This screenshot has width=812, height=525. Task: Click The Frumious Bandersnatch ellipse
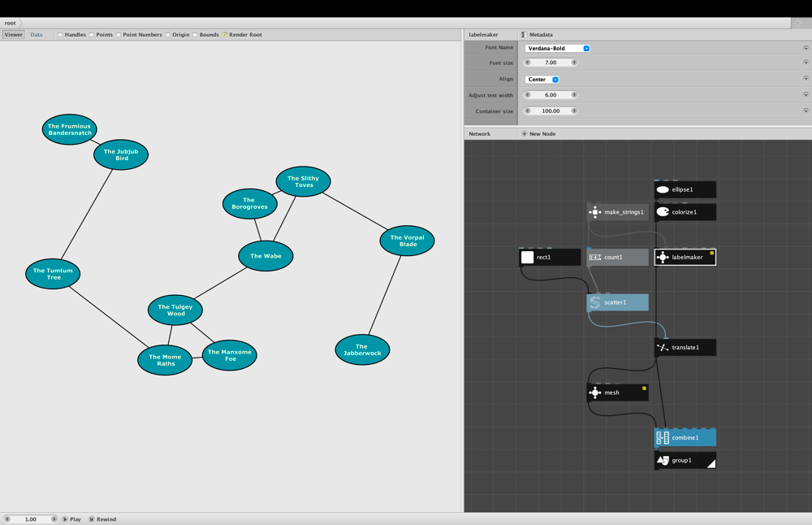coord(69,129)
